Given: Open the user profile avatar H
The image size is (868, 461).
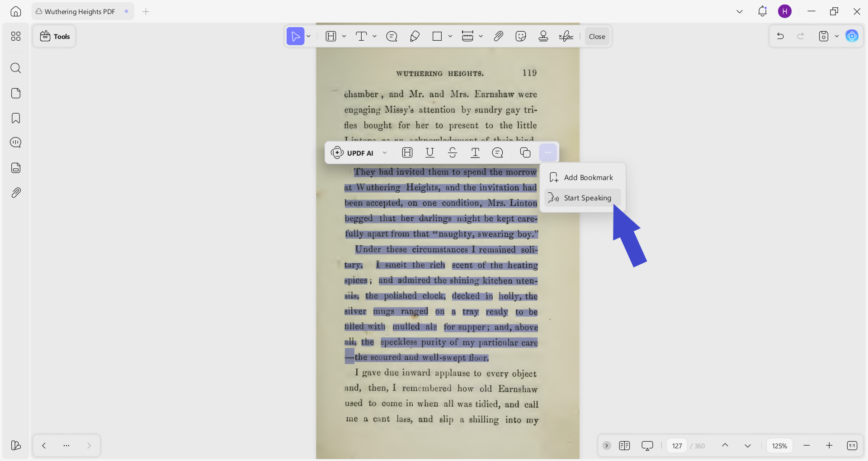Looking at the screenshot, I should [x=785, y=11].
